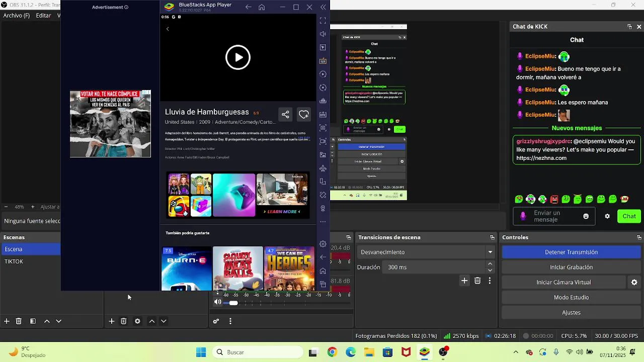Open BlueStacks recent apps icon
644x362 pixels.
point(323,285)
